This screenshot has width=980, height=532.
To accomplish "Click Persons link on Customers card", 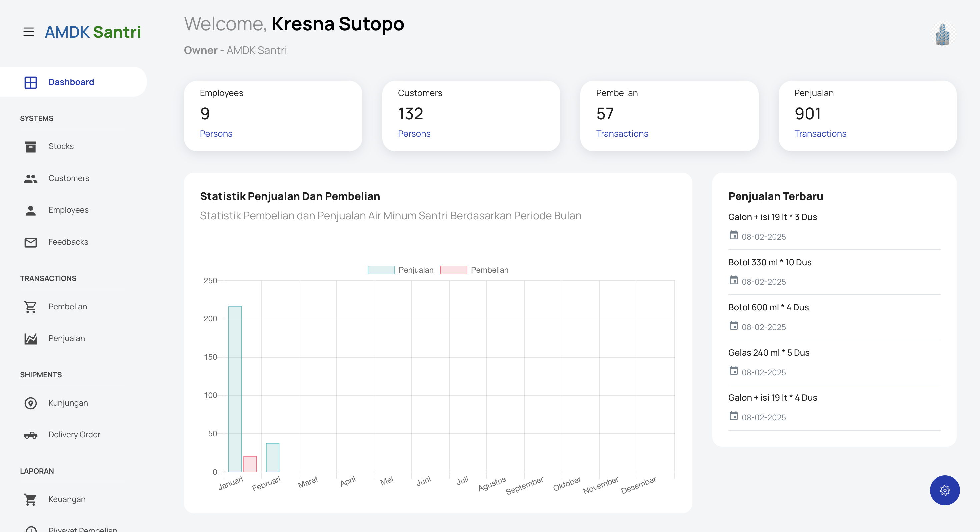I will [414, 134].
